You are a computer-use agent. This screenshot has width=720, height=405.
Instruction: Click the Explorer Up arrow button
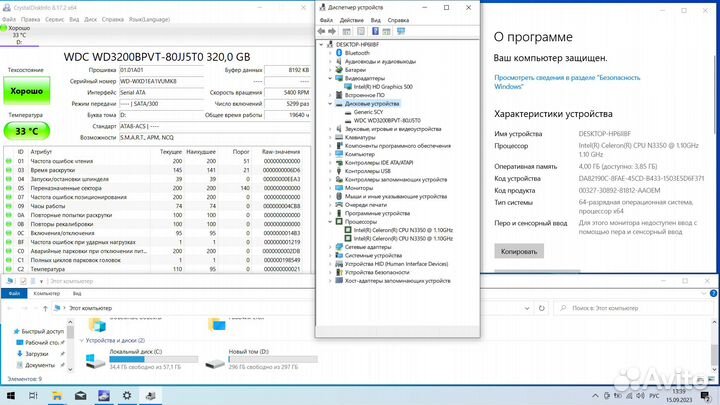[45, 308]
